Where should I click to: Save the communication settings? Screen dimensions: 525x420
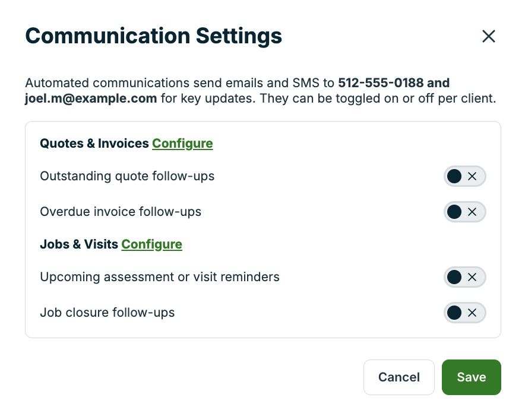(471, 377)
